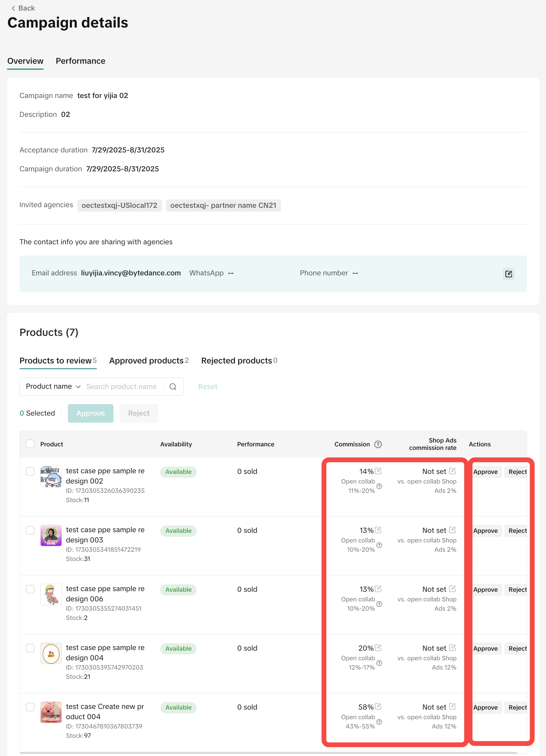This screenshot has height=756, width=546.
Task: Open the Rejected products tab
Action: pyautogui.click(x=239, y=361)
